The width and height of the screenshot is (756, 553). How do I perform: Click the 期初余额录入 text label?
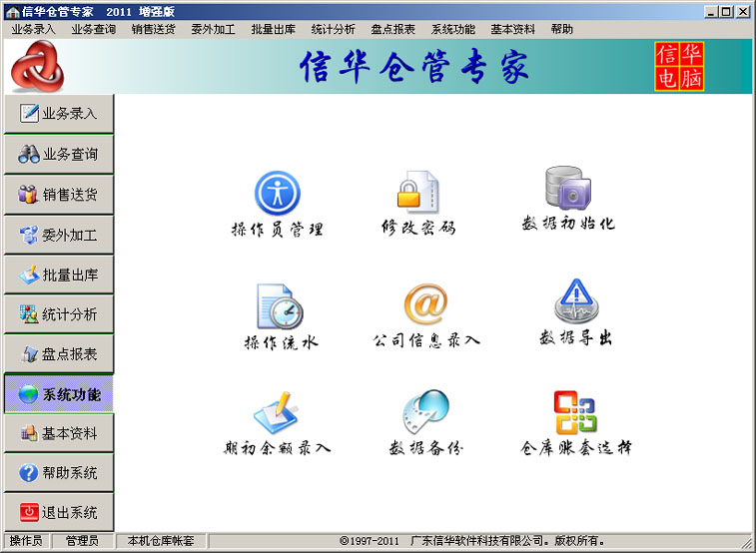[277, 448]
